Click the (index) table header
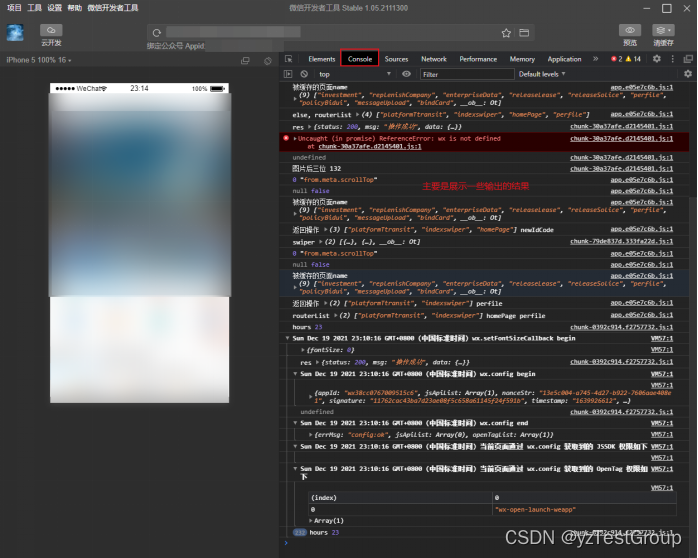The width and height of the screenshot is (698, 558). click(x=400, y=497)
